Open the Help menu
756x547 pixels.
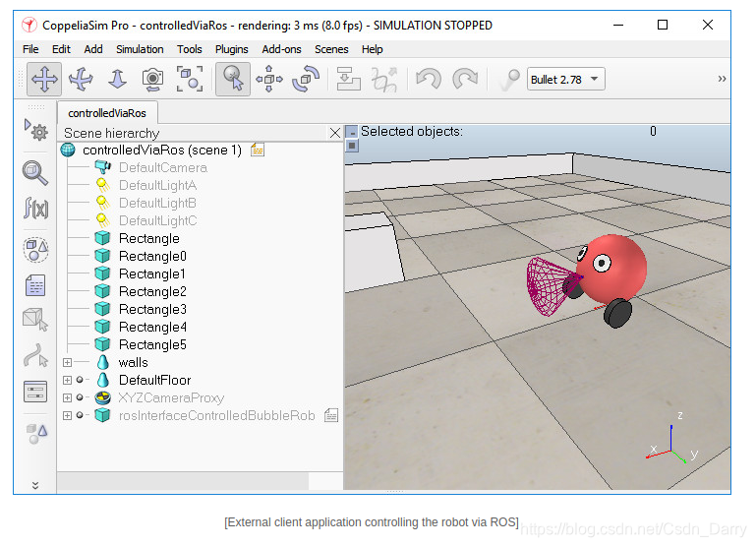(x=373, y=49)
